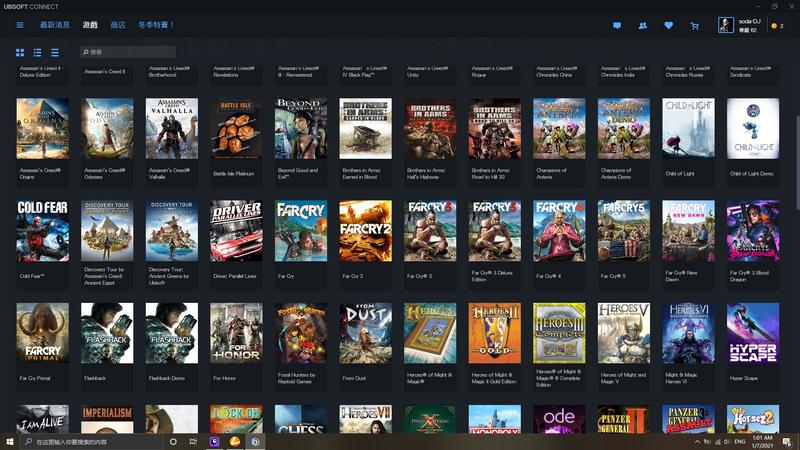Open Discovery Tour Ancient Egypt cover
This screenshot has height=450, width=800.
click(x=107, y=231)
